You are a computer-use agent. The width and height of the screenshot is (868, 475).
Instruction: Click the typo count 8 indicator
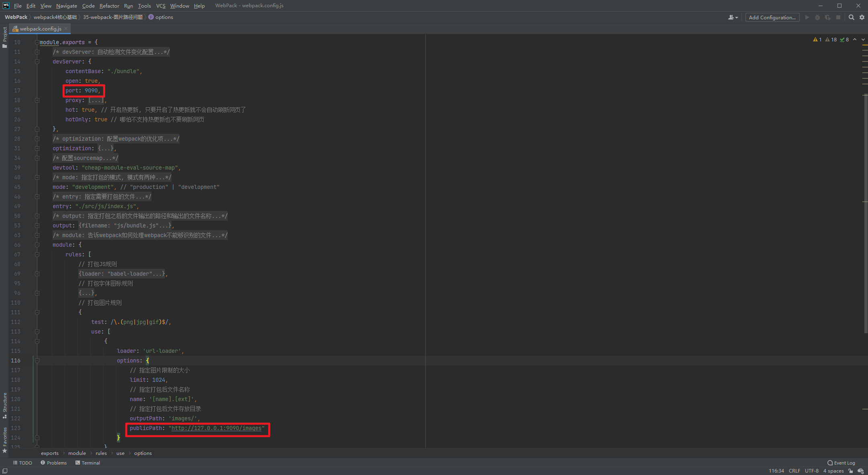844,39
